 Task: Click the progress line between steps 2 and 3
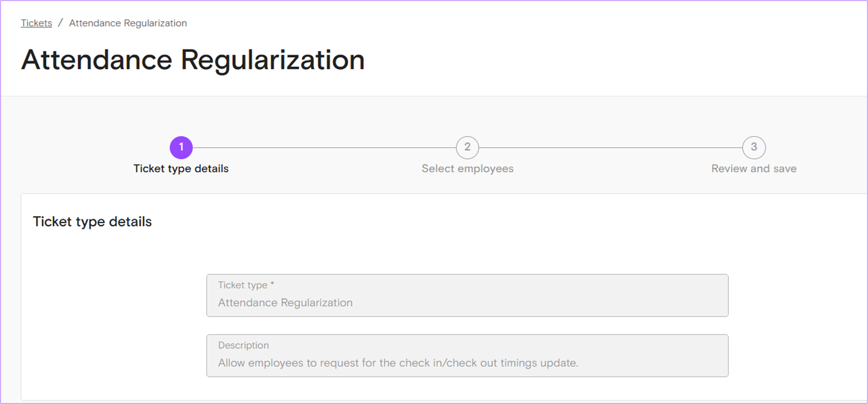tap(611, 148)
